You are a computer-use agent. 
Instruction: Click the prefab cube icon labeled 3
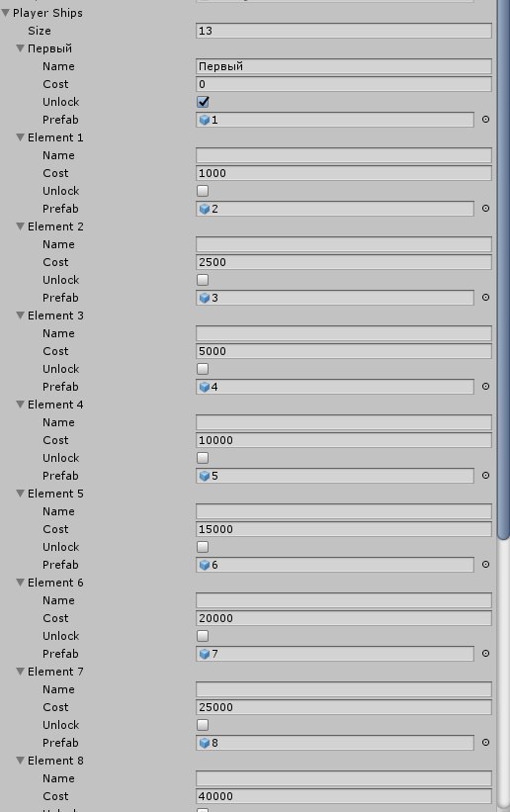click(205, 299)
